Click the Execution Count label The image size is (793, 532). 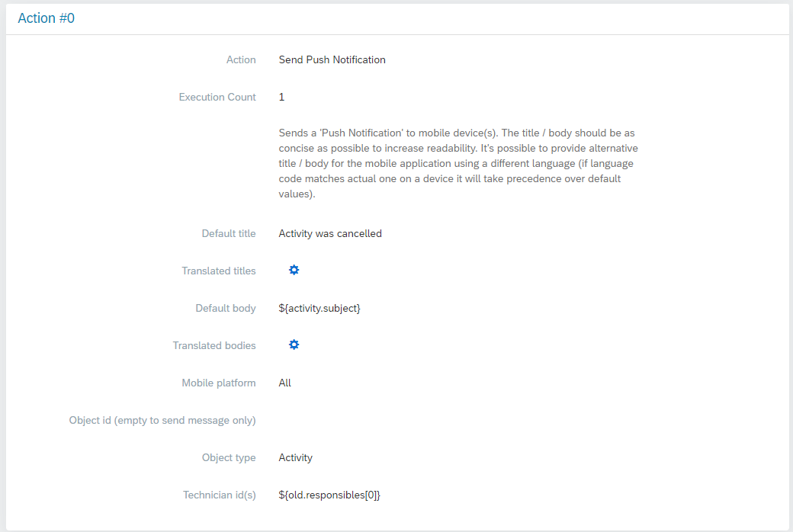(217, 97)
